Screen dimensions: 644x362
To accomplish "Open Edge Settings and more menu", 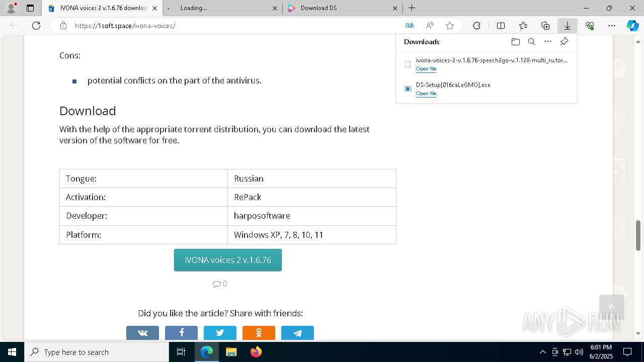I will pyautogui.click(x=612, y=26).
